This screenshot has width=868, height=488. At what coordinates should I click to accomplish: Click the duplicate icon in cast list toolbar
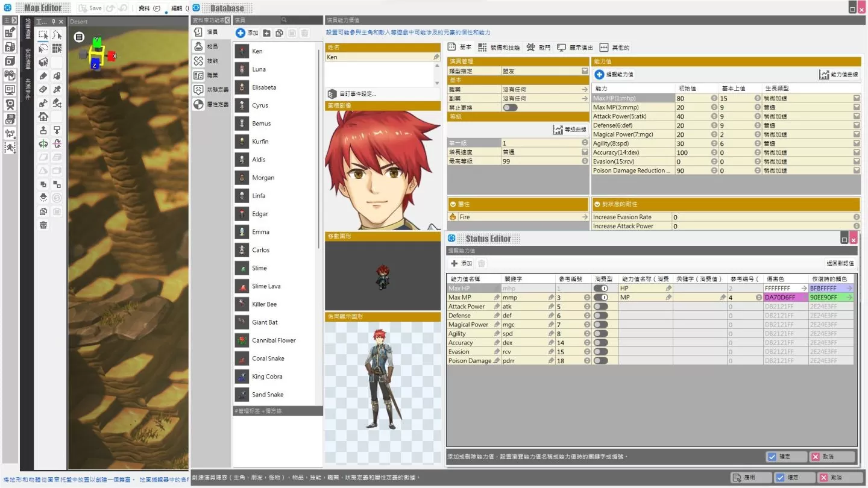pyautogui.click(x=280, y=33)
